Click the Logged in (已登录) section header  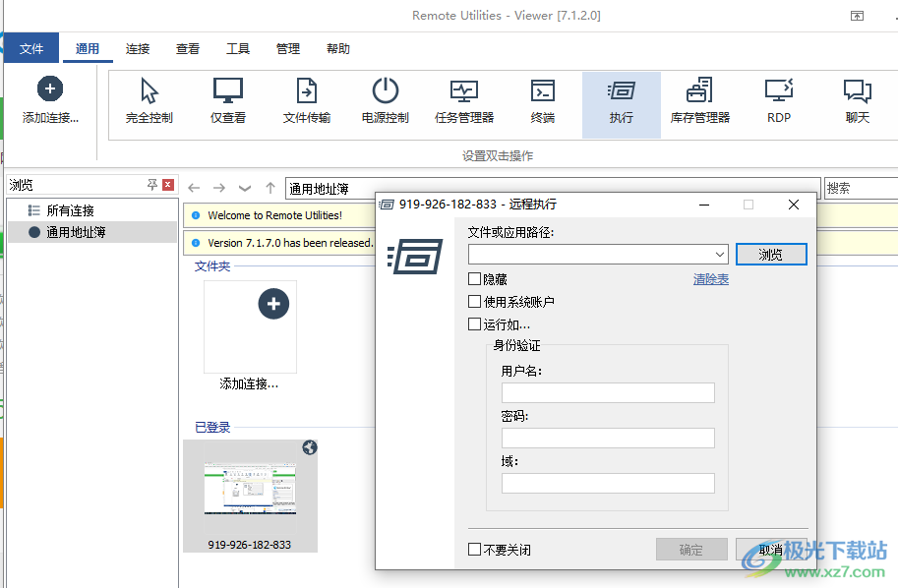212,427
